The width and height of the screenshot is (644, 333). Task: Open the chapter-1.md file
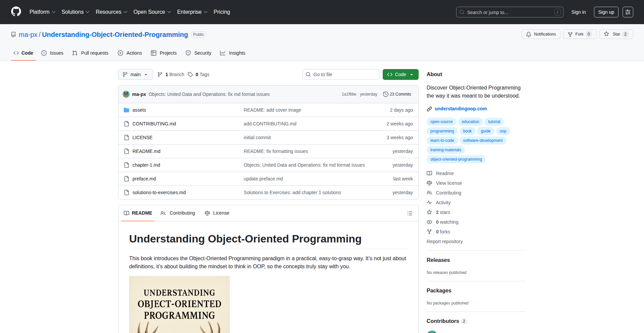[x=146, y=165]
